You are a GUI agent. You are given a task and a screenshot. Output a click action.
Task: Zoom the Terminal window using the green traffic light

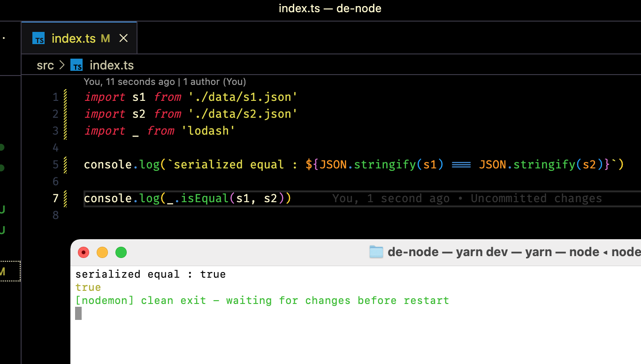[x=121, y=252]
